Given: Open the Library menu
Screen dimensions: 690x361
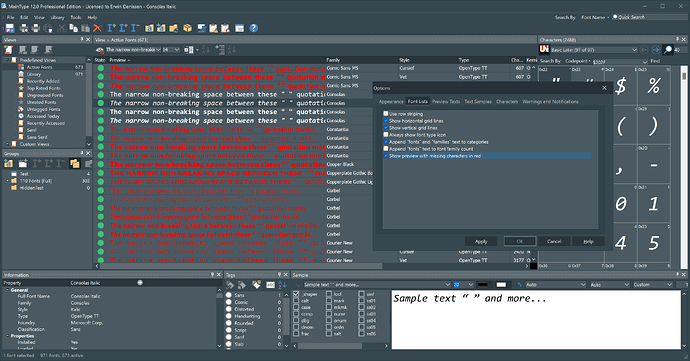Looking at the screenshot, I should [x=57, y=17].
